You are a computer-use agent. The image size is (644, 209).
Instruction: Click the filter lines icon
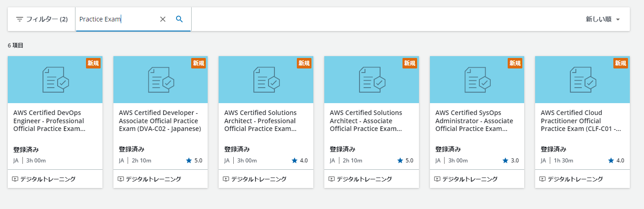20,19
